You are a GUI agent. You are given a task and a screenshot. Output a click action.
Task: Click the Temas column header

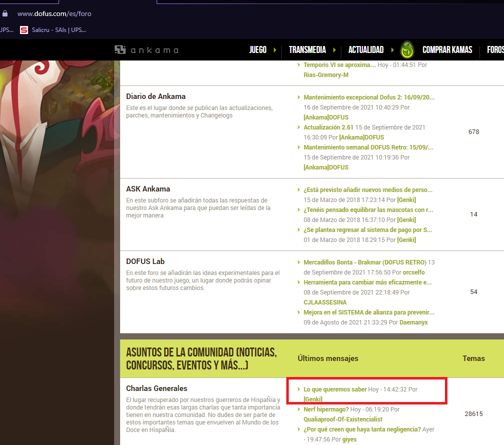pyautogui.click(x=473, y=358)
